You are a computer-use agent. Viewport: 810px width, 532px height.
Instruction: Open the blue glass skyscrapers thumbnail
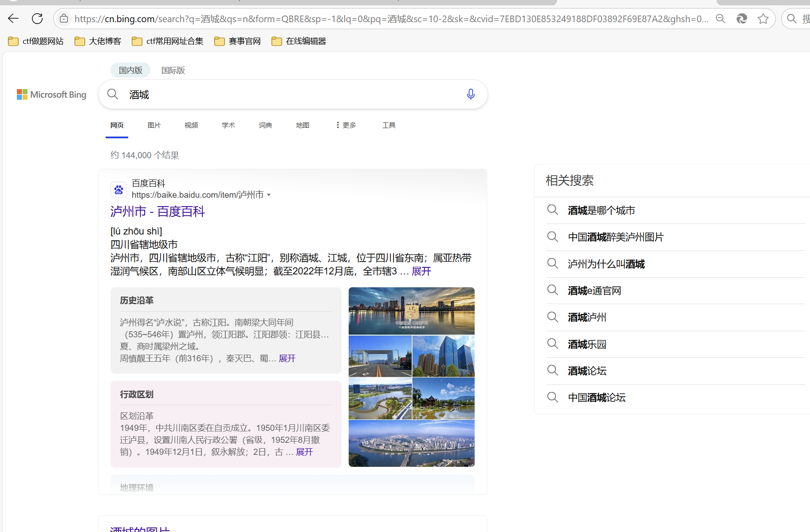pos(444,356)
